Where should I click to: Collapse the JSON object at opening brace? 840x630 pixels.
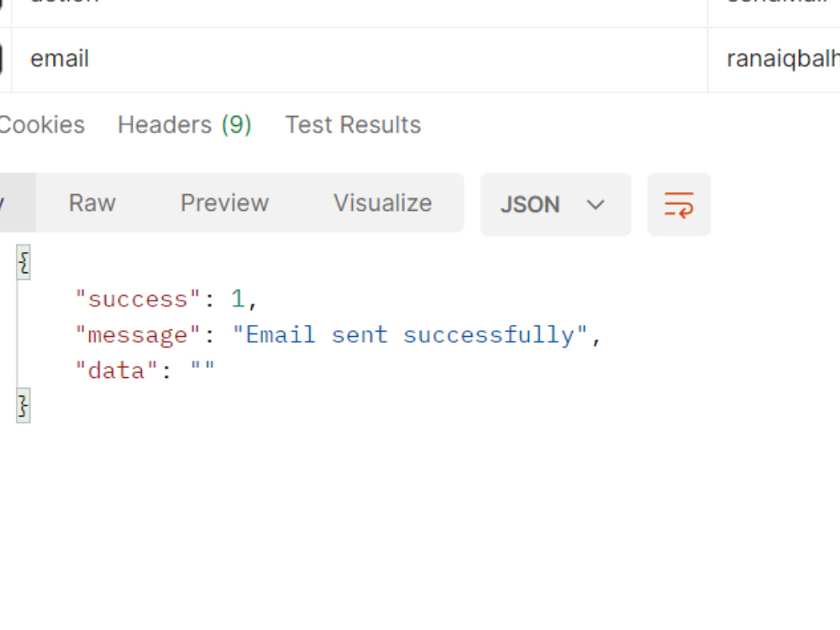[x=24, y=262]
